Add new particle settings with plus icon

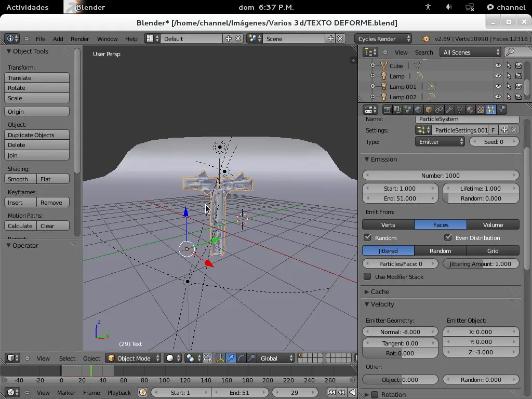tap(504, 130)
